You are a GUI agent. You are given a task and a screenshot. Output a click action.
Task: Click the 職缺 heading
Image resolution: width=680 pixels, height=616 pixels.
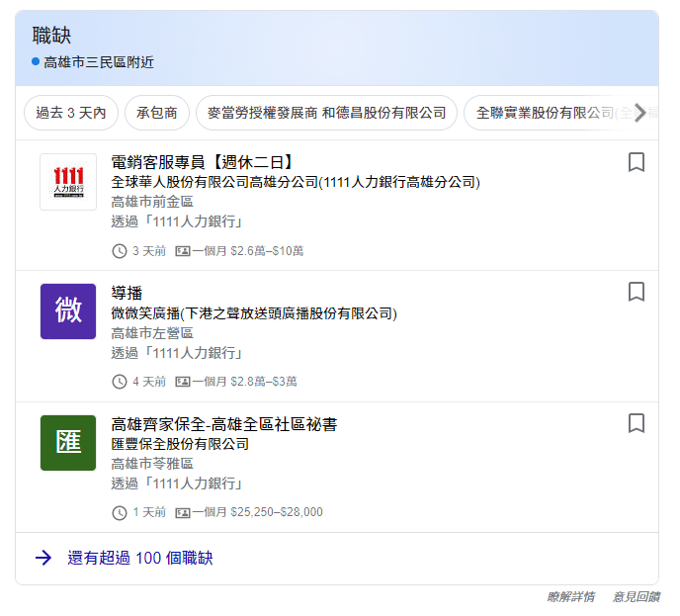pos(51,36)
